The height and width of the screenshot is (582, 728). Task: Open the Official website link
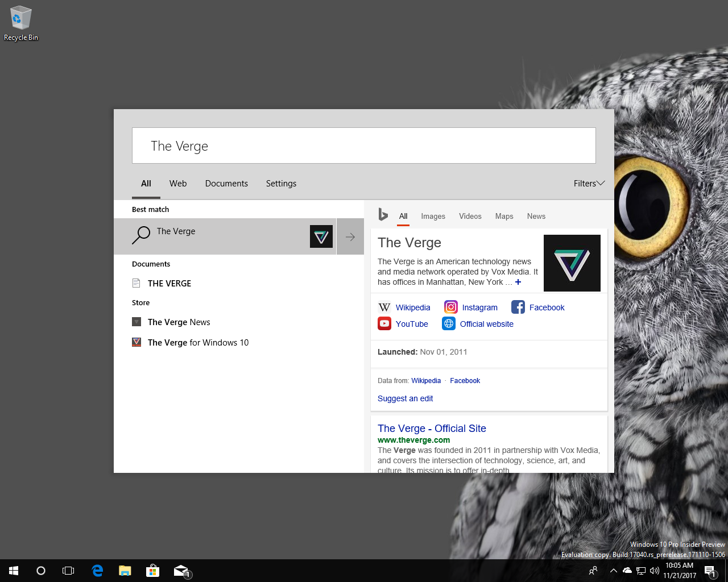click(x=487, y=324)
